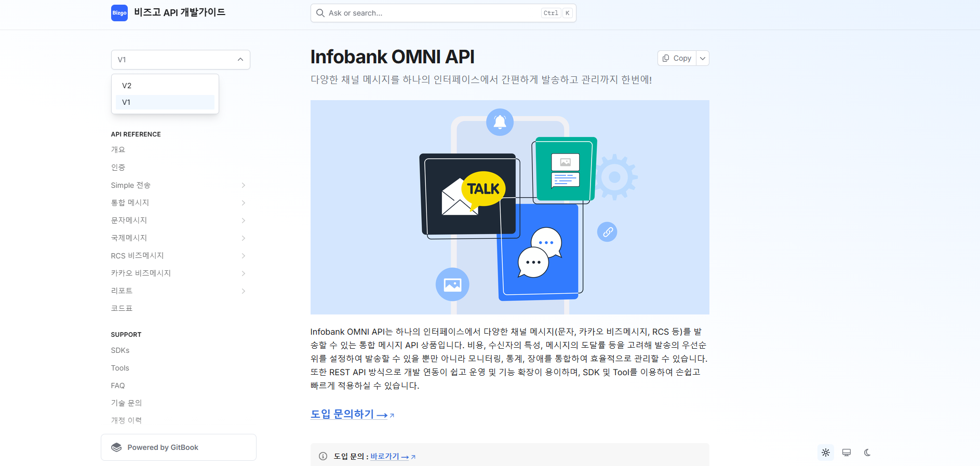Expand the RCS 비즈메시지 chevron
Viewport: 980px width, 466px height.
tap(243, 256)
